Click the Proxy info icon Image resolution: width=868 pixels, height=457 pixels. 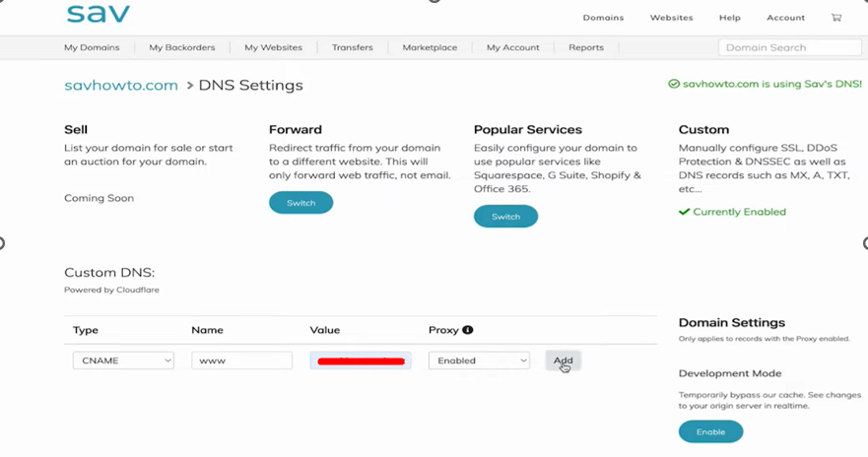click(x=468, y=330)
